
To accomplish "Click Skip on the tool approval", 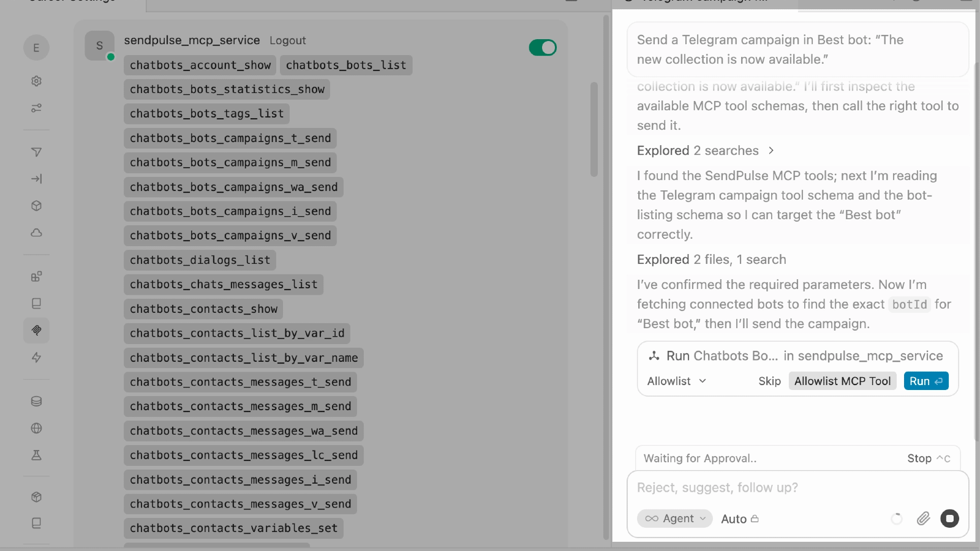I will pos(769,381).
